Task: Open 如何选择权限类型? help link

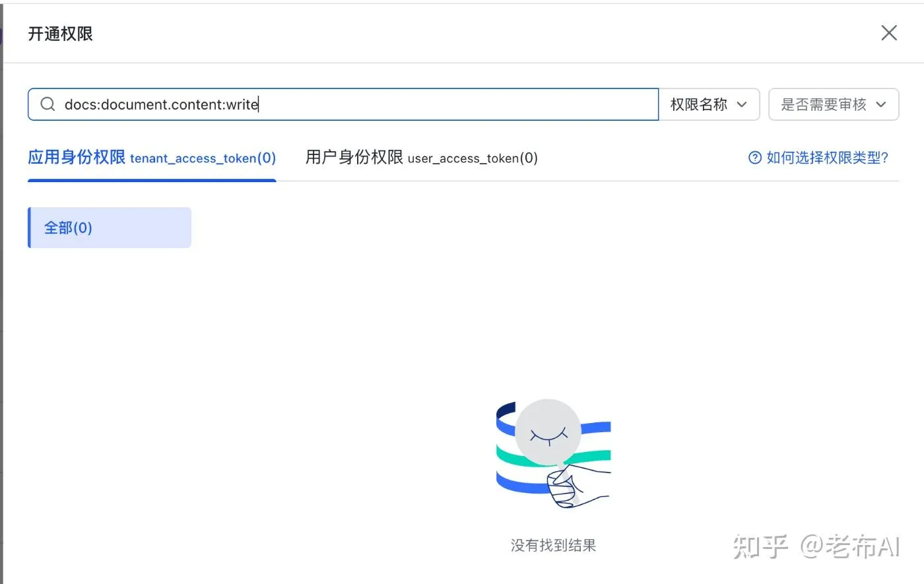Action: tap(818, 158)
